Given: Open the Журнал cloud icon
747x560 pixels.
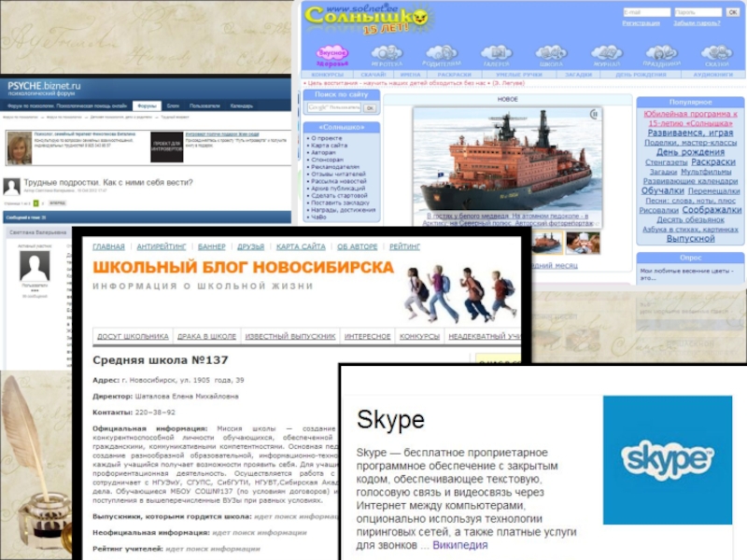Looking at the screenshot, I should (606, 56).
